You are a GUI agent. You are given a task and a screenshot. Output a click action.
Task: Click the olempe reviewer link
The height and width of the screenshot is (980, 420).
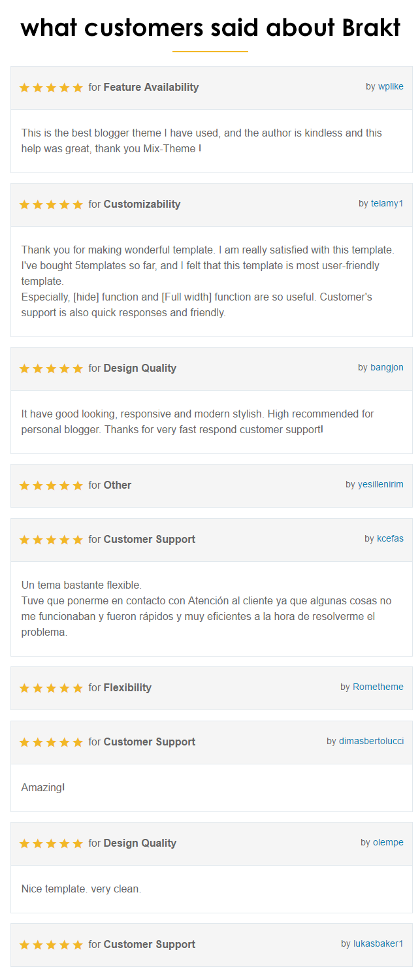[x=388, y=843]
